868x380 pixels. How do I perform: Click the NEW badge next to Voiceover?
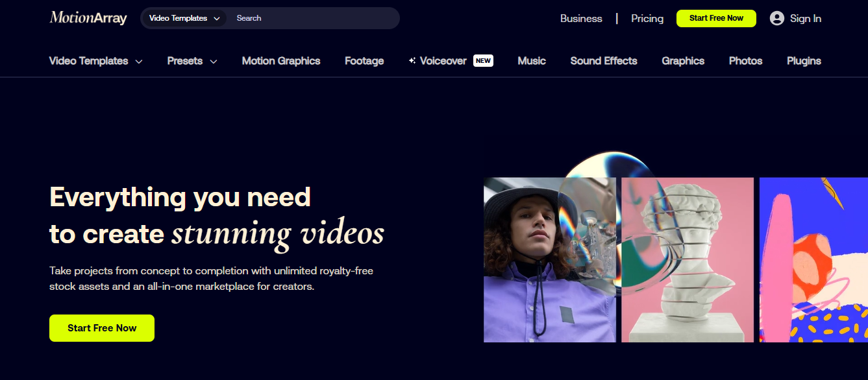483,60
